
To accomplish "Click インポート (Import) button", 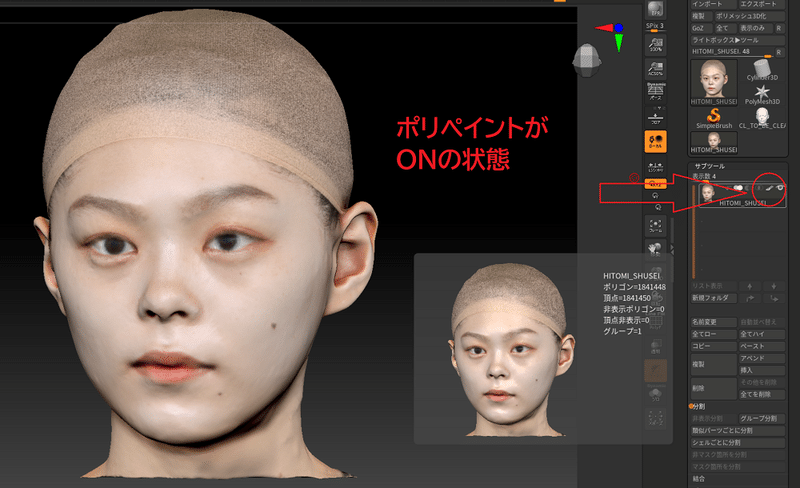I will pos(713,4).
